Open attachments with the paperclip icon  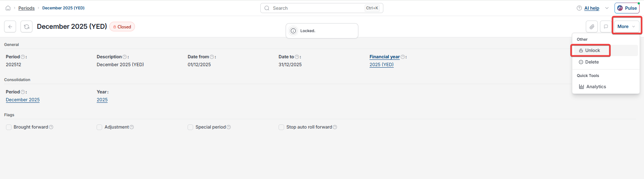tap(592, 27)
